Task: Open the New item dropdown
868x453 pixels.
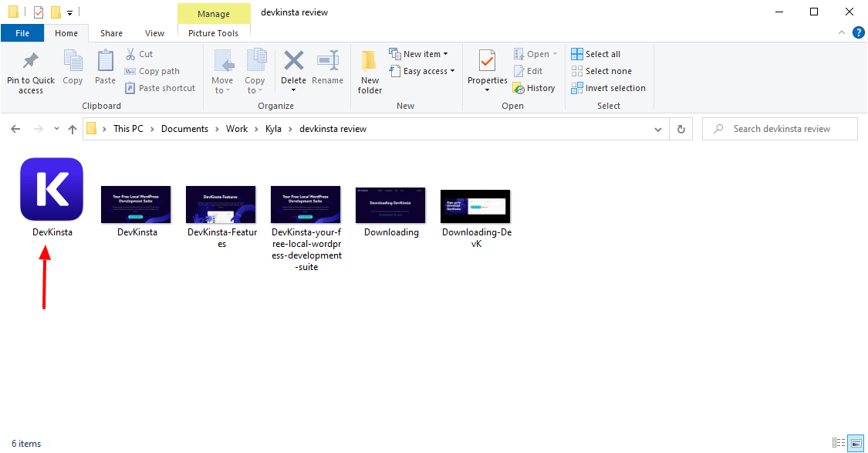Action: point(418,54)
